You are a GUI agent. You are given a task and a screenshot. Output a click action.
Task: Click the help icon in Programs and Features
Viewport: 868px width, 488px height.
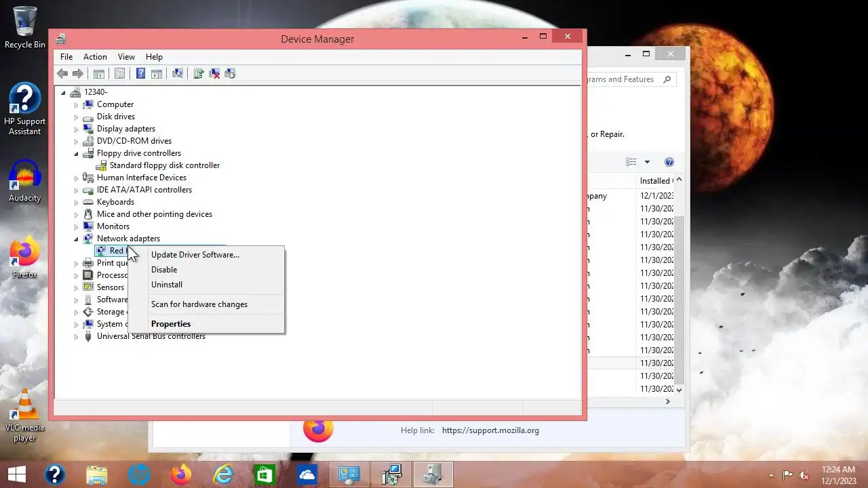point(669,162)
